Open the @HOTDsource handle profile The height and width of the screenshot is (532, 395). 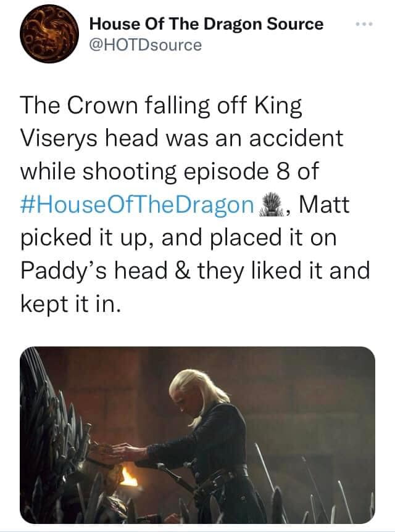(146, 45)
